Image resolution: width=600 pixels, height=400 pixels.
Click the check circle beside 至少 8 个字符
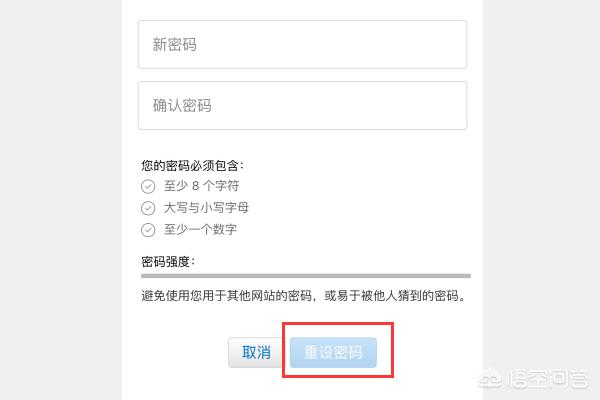point(148,186)
